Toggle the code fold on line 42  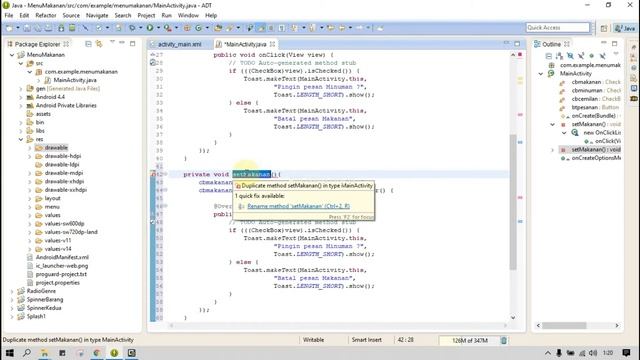pos(165,174)
